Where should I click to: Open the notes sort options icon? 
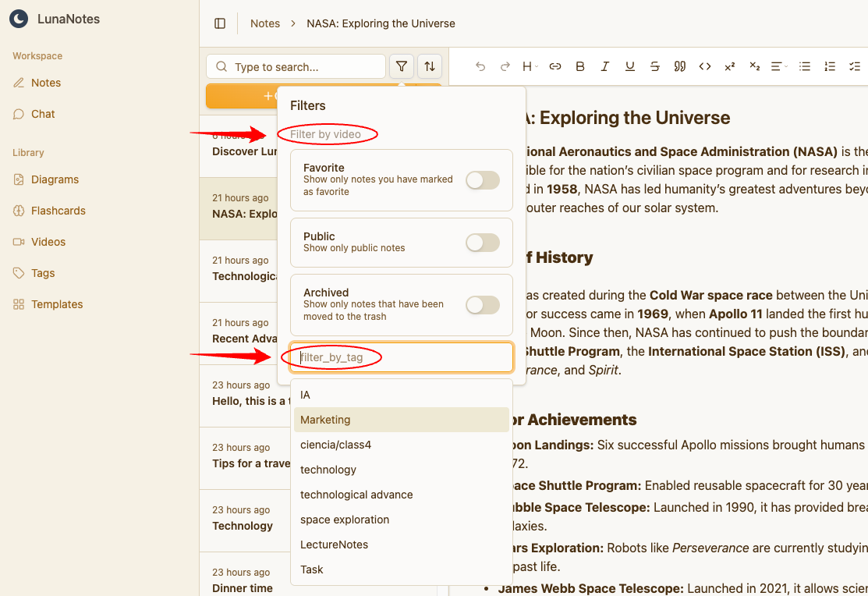pyautogui.click(x=430, y=66)
